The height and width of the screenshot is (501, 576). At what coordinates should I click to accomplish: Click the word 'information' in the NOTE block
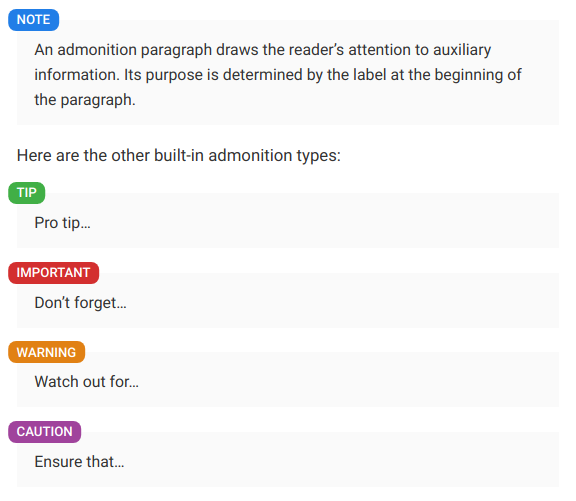(76, 75)
